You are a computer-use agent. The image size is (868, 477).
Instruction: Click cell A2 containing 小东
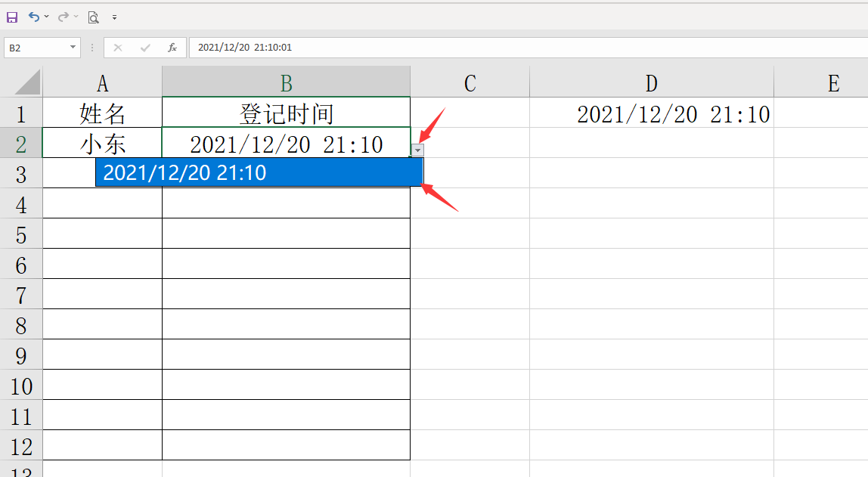pyautogui.click(x=102, y=143)
